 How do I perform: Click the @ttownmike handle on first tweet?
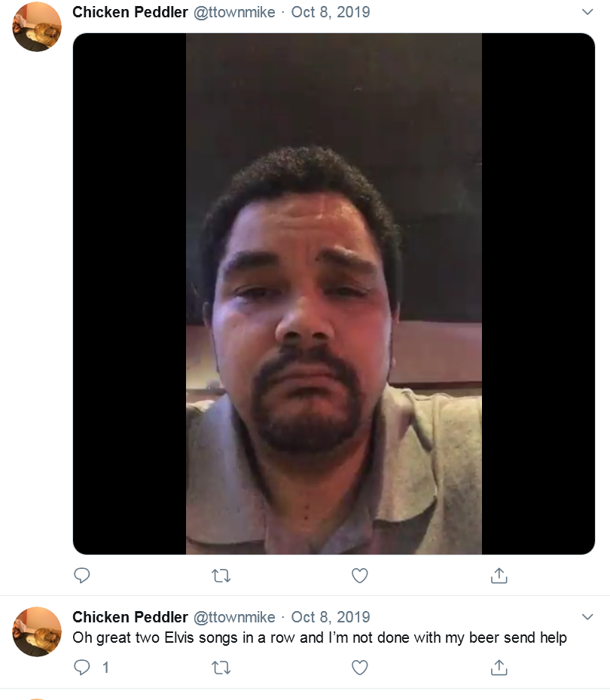[x=234, y=12]
